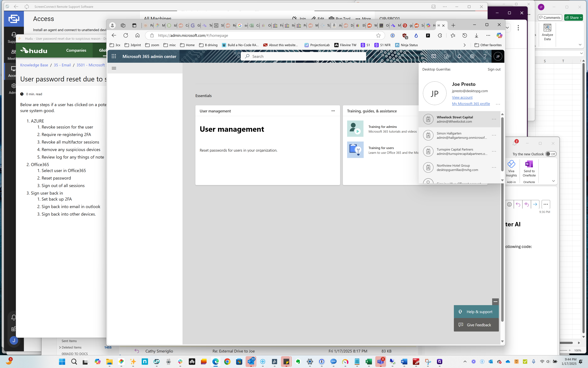Open Edge Settings and more ellipsis menu

(488, 36)
